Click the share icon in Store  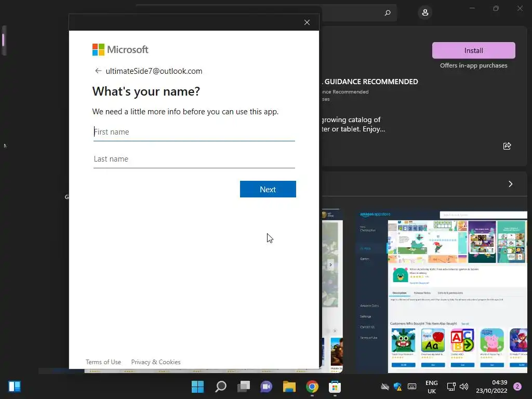(x=507, y=146)
